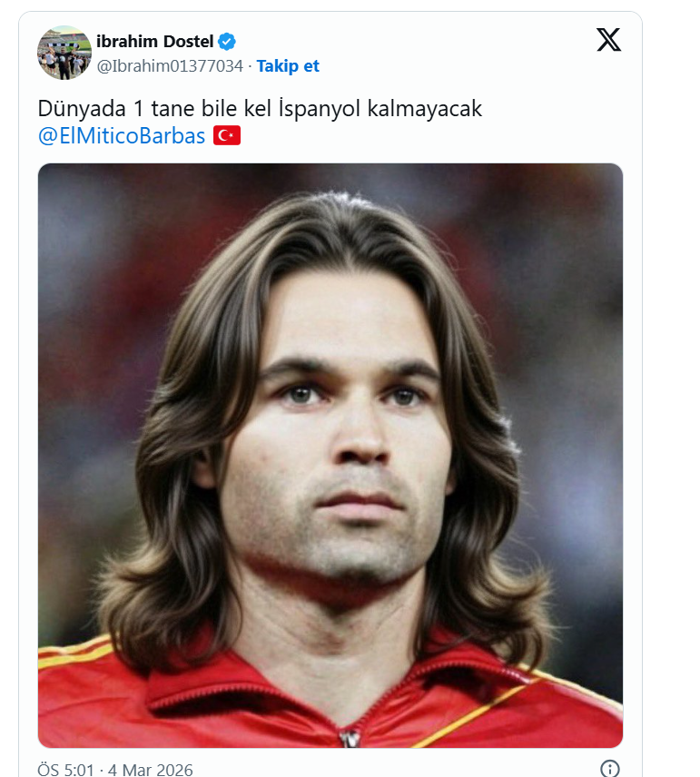Click ibrahim Dostel's profile avatar

pos(64,53)
